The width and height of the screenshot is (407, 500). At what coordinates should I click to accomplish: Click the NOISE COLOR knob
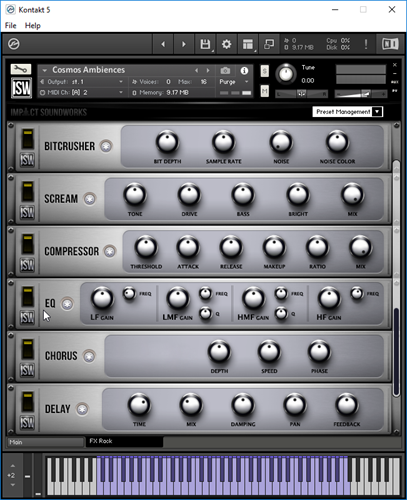(x=337, y=142)
